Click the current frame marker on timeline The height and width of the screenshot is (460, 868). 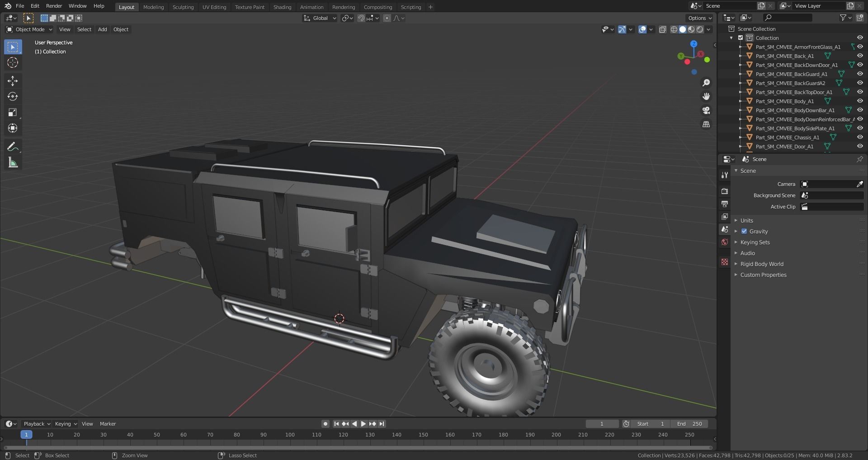[x=26, y=435]
